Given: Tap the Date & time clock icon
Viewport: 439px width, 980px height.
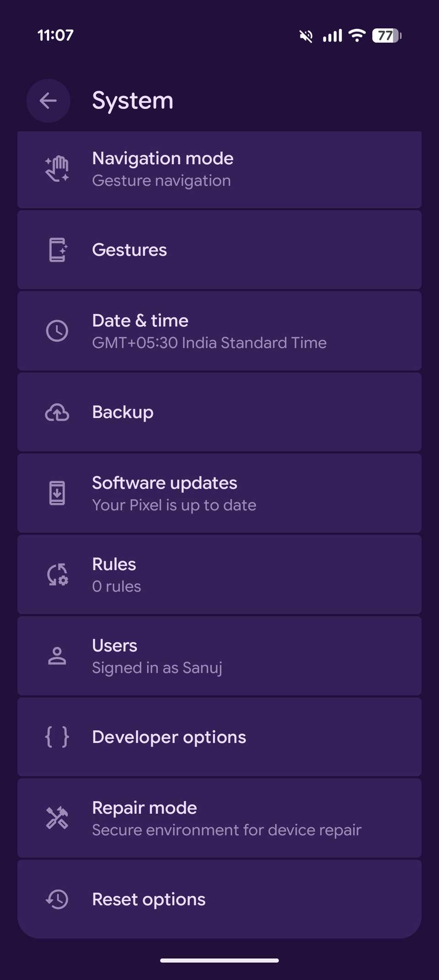Looking at the screenshot, I should [x=57, y=331].
